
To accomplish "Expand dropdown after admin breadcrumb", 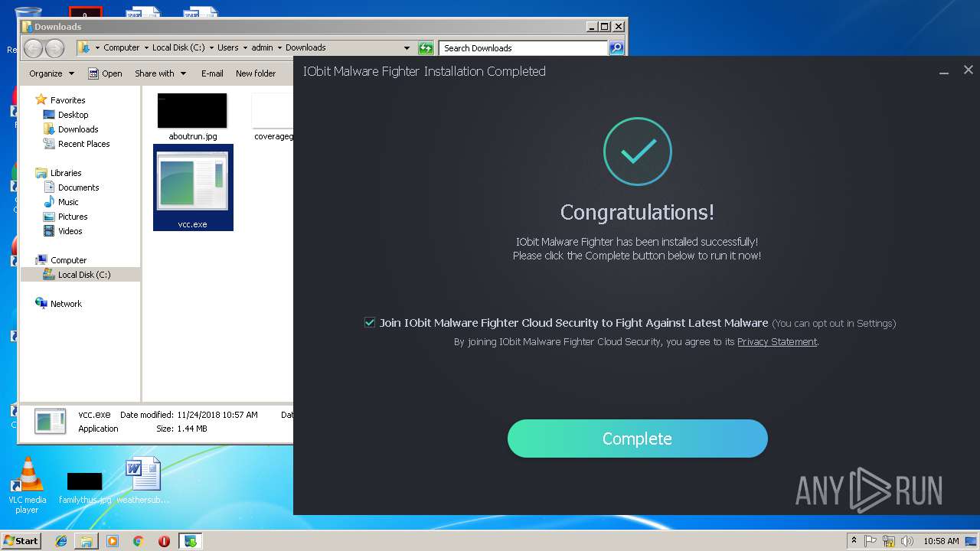I will 279,47.
